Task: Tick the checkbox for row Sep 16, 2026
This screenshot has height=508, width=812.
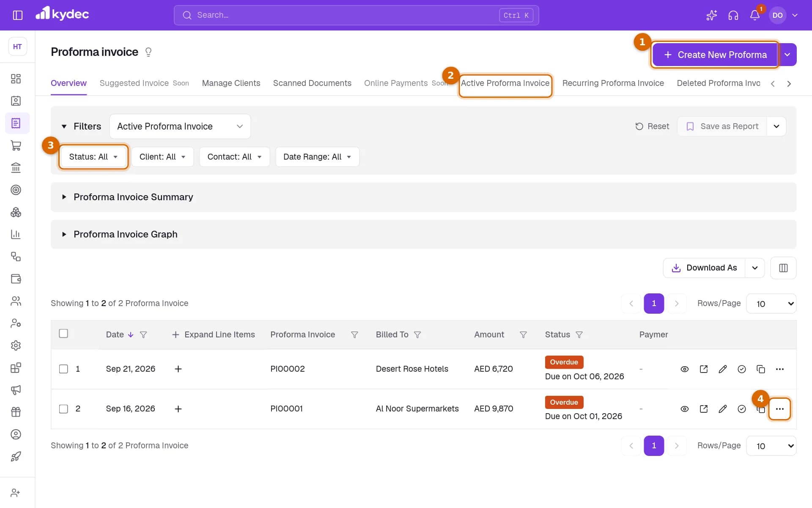Action: click(63, 409)
